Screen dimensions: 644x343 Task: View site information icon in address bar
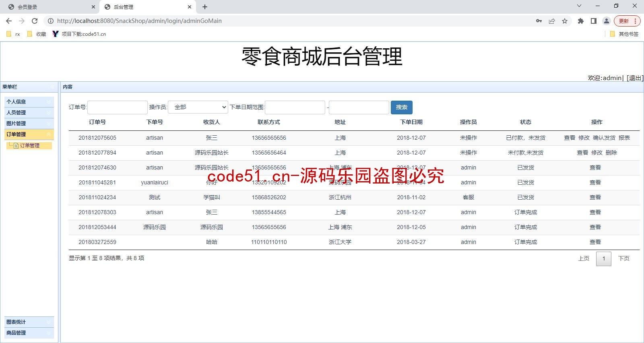tap(51, 21)
